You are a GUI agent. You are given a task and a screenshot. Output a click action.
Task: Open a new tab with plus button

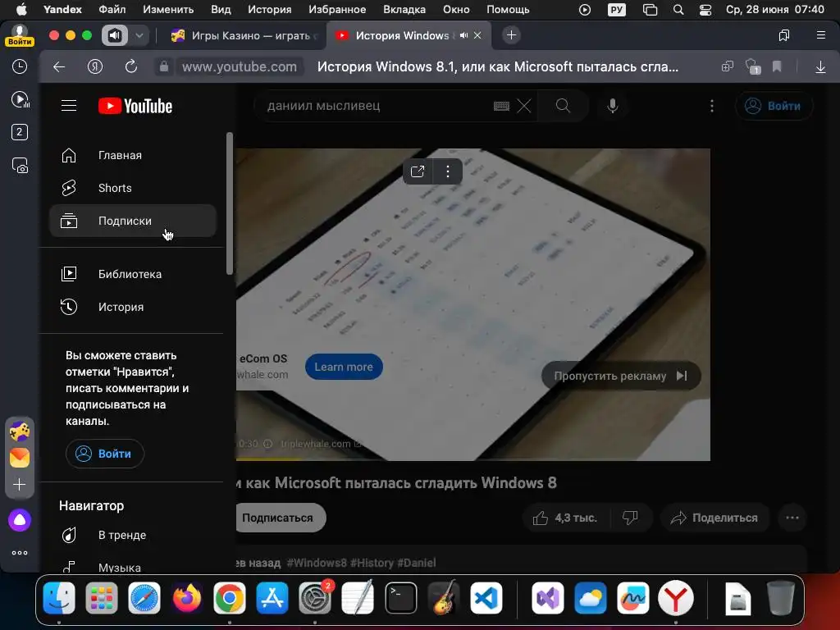pyautogui.click(x=511, y=35)
